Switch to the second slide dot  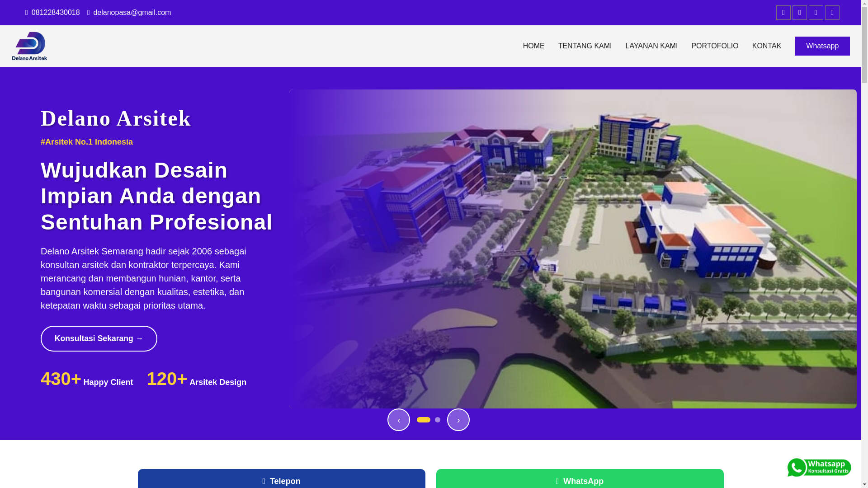tap(437, 420)
